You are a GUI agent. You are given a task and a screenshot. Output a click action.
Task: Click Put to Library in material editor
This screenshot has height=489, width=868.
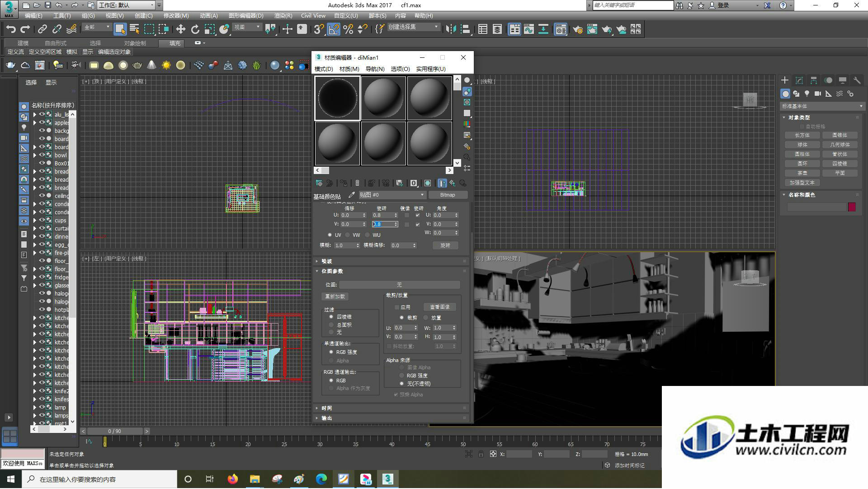pyautogui.click(x=399, y=183)
